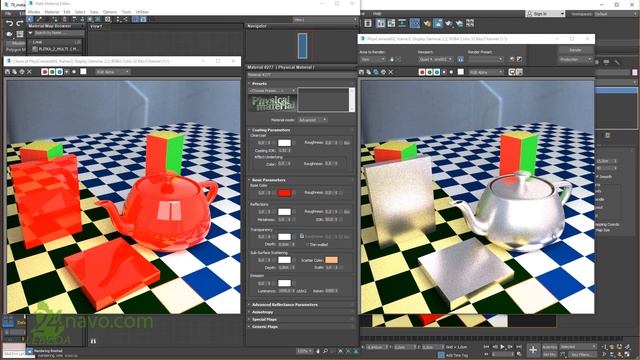The height and width of the screenshot is (360, 640).
Task: Open Choose Preset dropdown in Presets
Action: point(272,91)
